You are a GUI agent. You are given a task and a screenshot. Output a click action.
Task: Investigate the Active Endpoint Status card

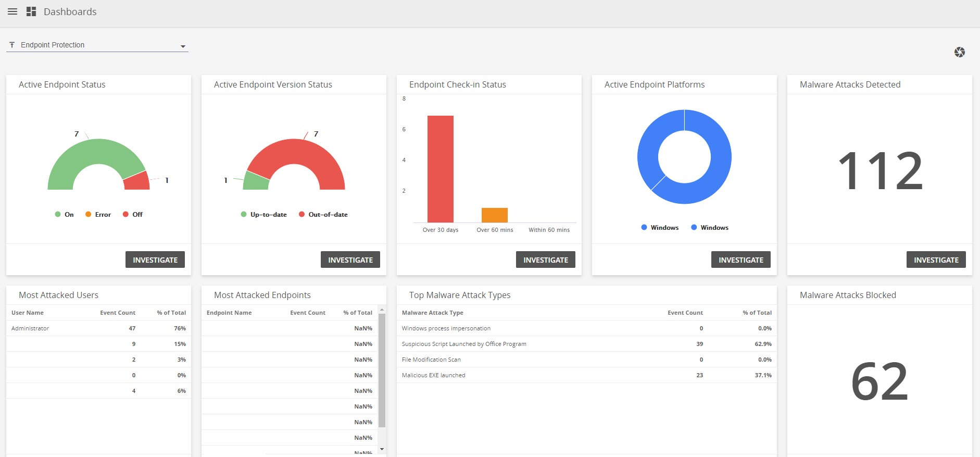pos(155,260)
